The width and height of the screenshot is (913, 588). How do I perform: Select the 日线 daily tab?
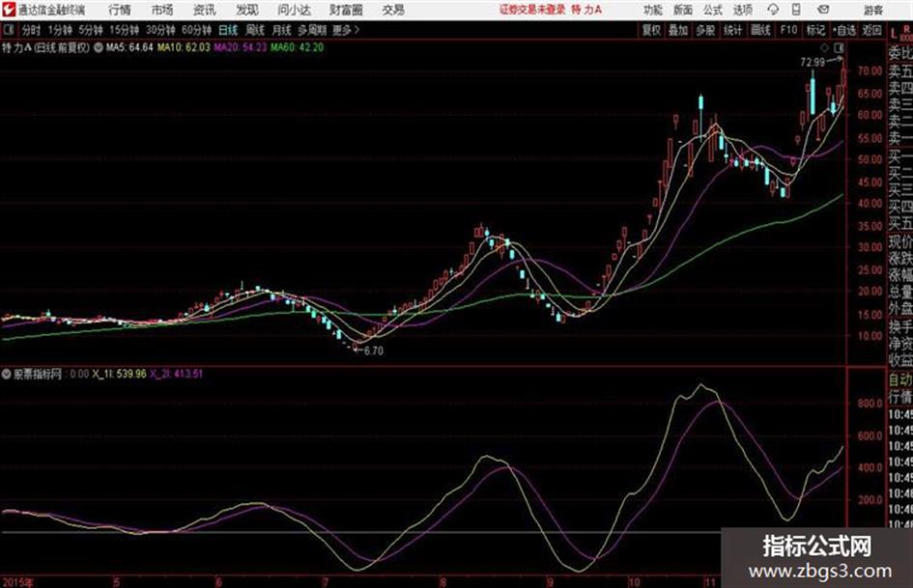click(x=228, y=30)
